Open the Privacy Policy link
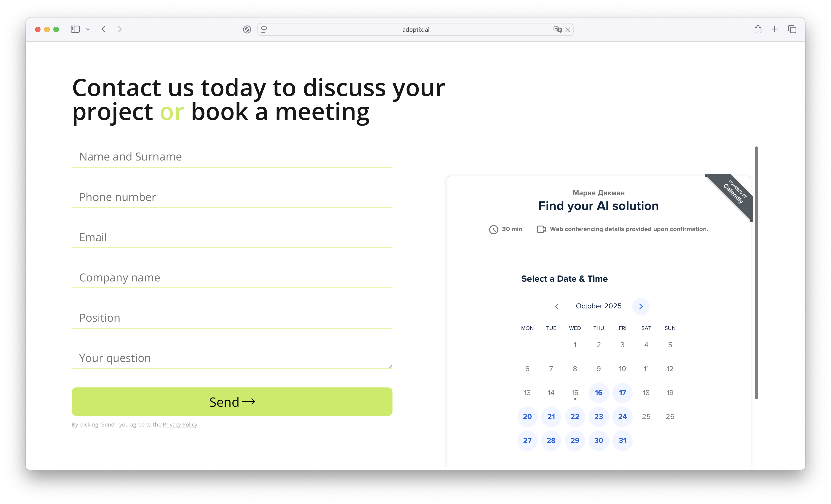Viewport: 831px width, 504px height. pyautogui.click(x=180, y=424)
